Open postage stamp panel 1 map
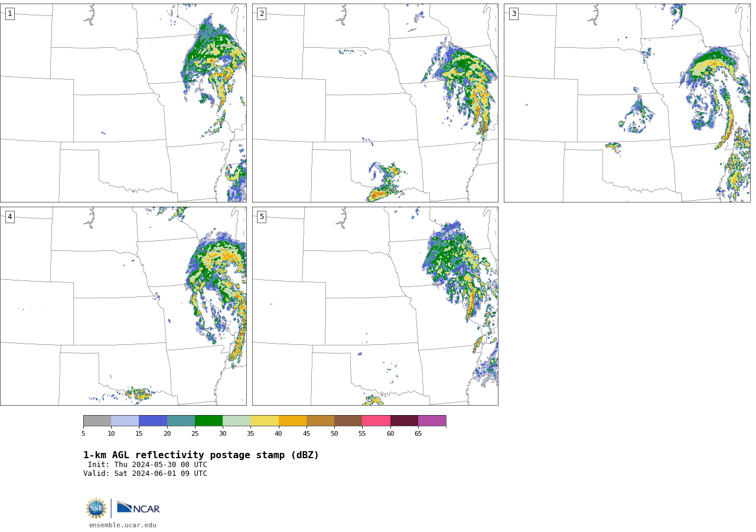756x532 pixels. [x=123, y=103]
